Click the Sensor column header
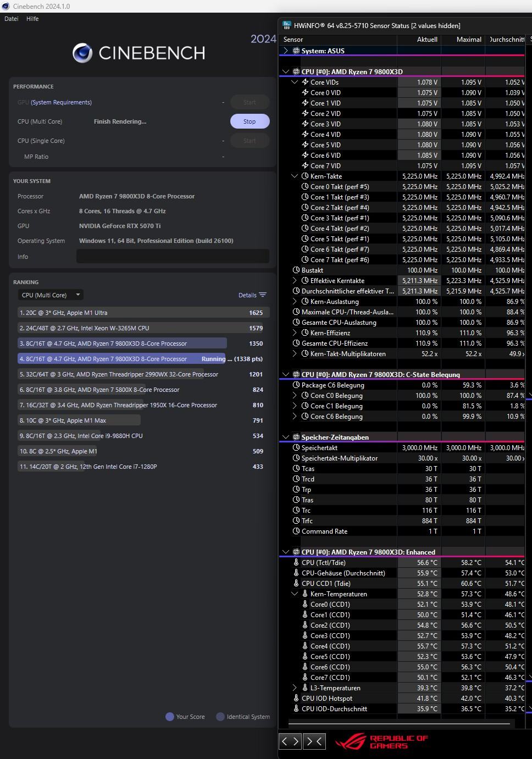This screenshot has height=759, width=532. click(x=339, y=40)
